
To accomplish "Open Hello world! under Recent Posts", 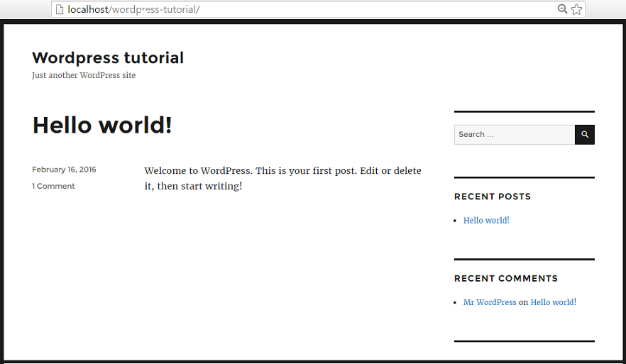I will tap(486, 220).
